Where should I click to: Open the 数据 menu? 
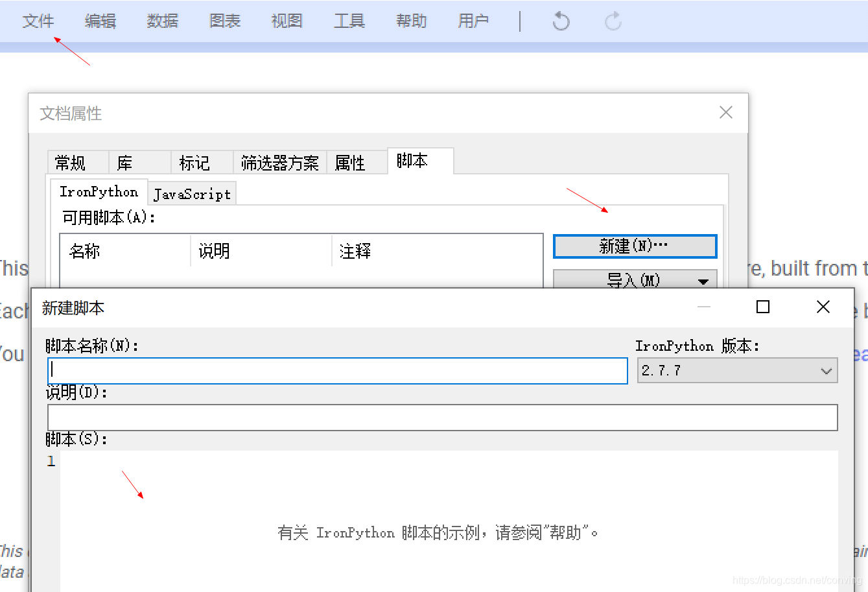tap(162, 21)
